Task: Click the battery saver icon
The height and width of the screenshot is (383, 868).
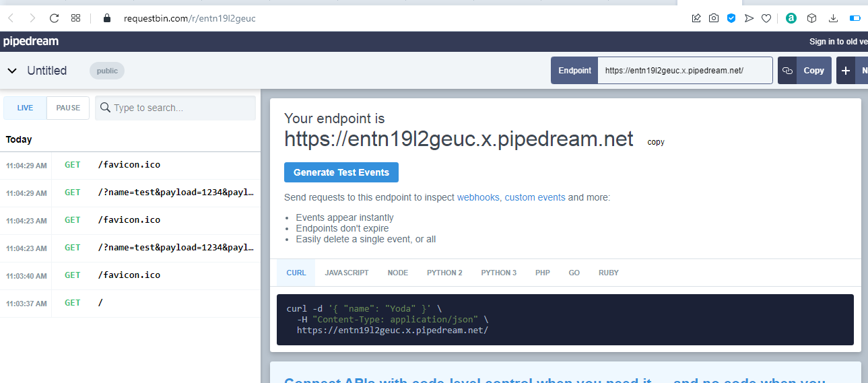Action: 855,18
